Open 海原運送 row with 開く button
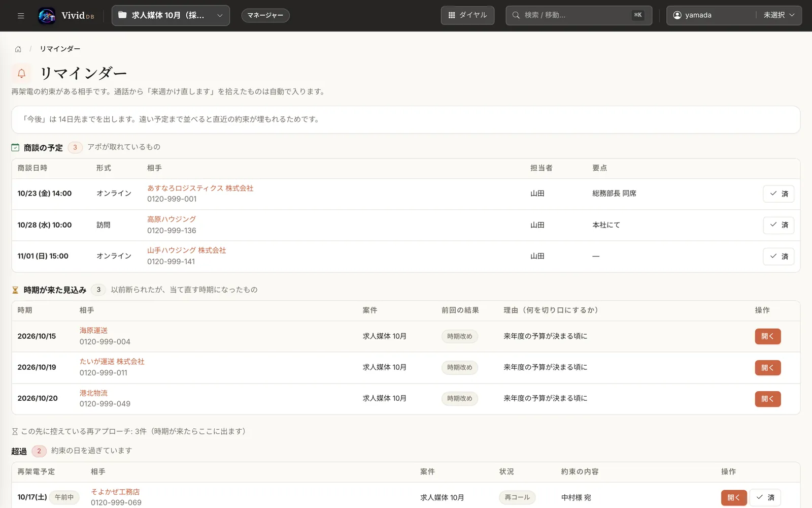Viewport: 812px width, 508px height. (x=767, y=336)
